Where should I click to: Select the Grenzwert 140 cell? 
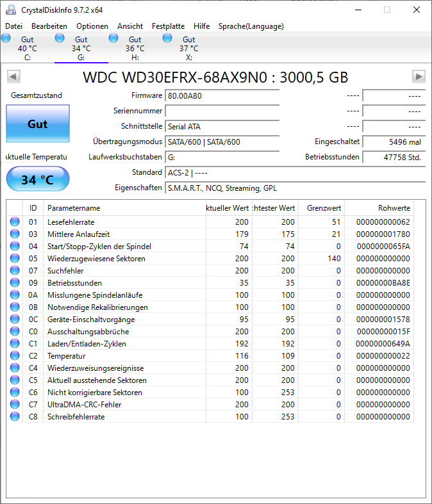tap(334, 259)
